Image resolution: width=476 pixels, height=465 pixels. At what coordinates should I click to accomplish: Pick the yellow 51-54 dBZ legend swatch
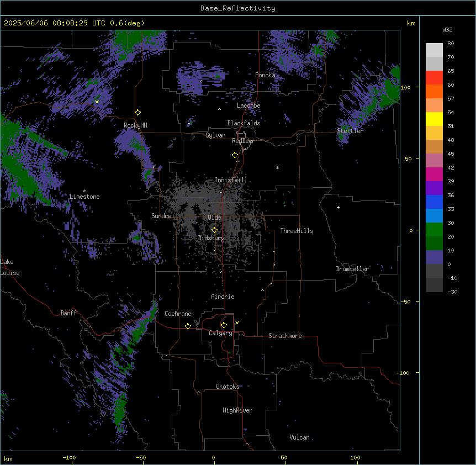tap(434, 119)
